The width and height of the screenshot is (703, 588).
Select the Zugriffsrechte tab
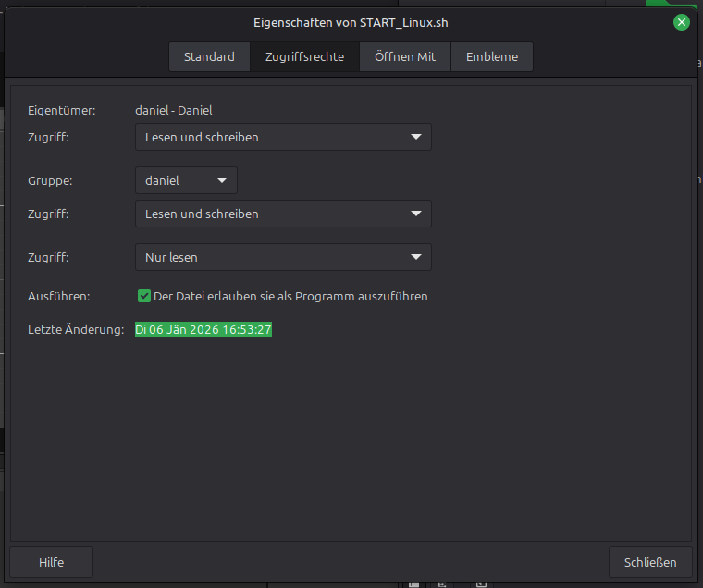(x=304, y=56)
